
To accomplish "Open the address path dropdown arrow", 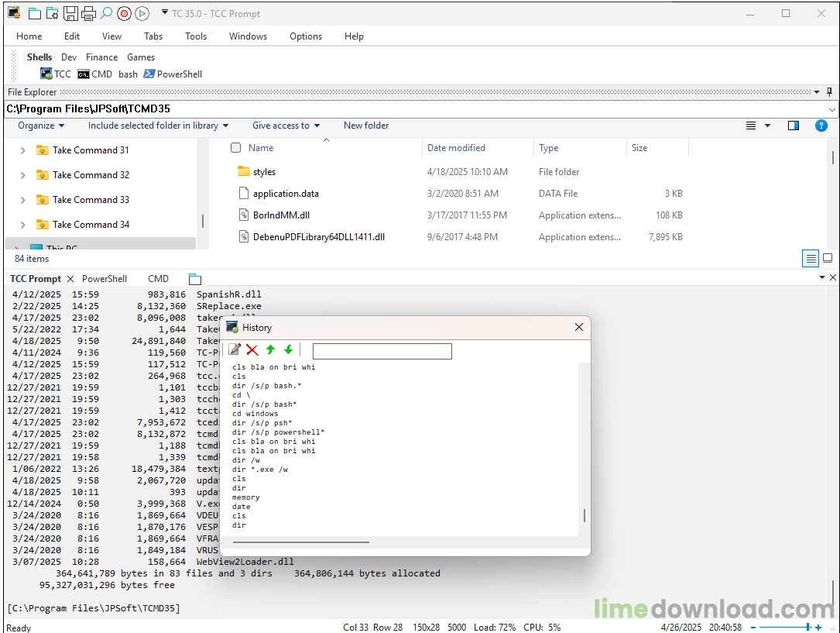I will pos(832,110).
